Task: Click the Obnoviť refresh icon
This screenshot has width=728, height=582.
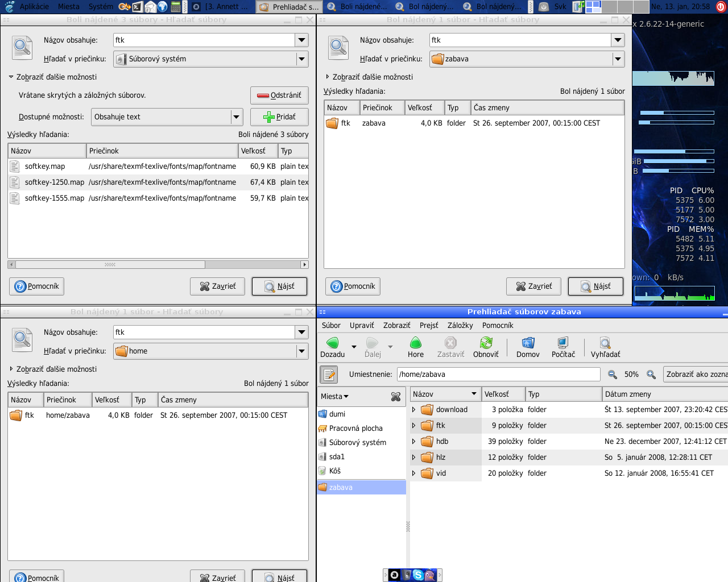Action: point(486,343)
